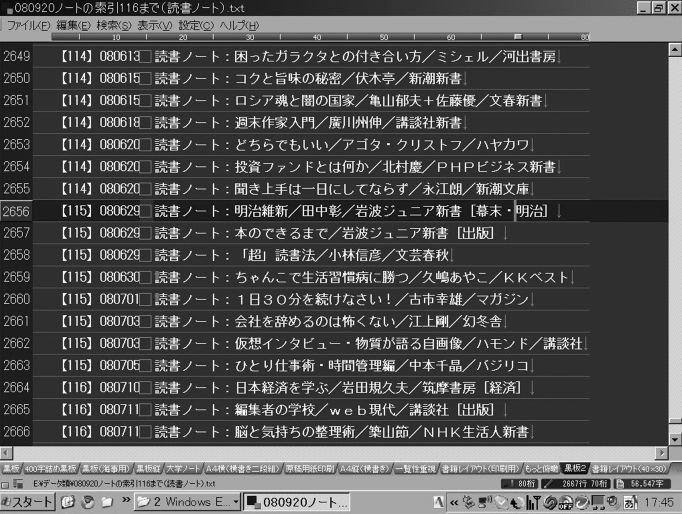Click the 56,547字 character count indicator
The image size is (682, 514).
(x=641, y=484)
